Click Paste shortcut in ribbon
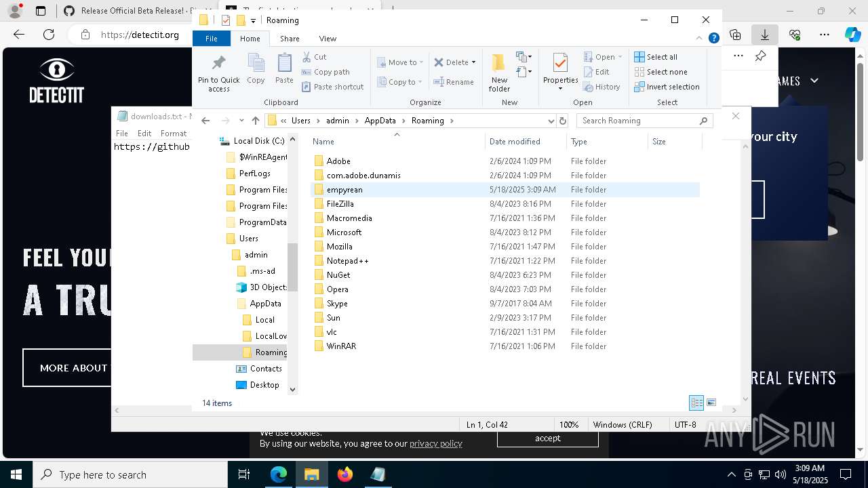This screenshot has width=868, height=488. [x=332, y=87]
